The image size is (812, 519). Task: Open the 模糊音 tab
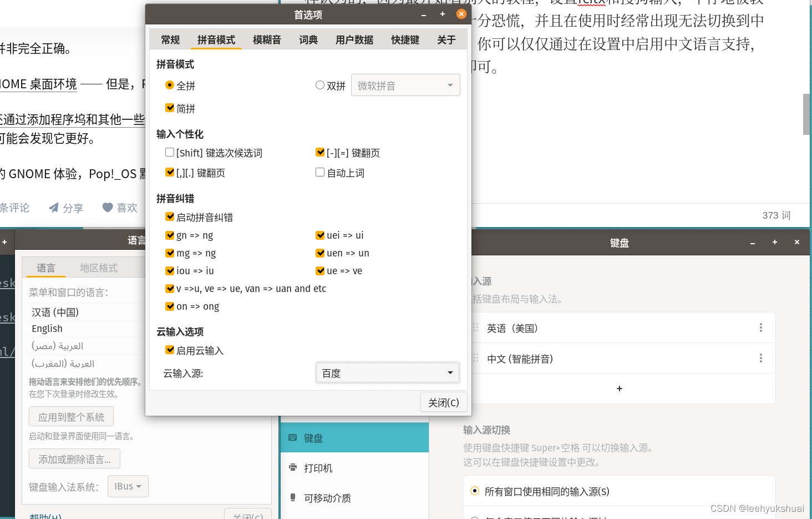[267, 40]
